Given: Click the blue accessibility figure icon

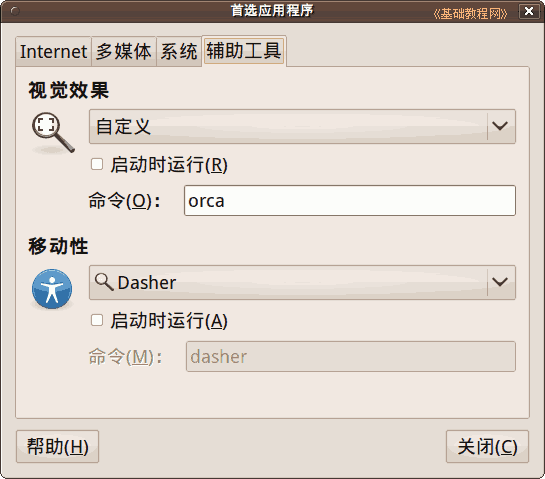Looking at the screenshot, I should 52,289.
